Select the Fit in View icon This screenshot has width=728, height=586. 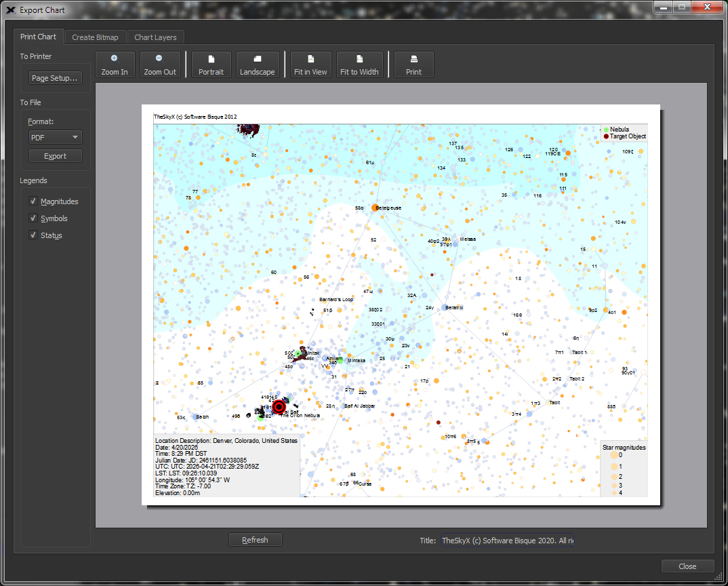[310, 64]
